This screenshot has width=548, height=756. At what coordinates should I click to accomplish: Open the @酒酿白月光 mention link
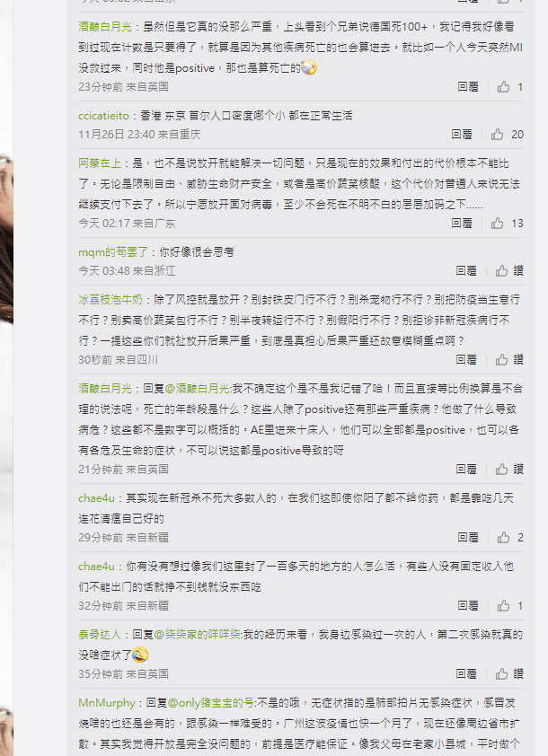click(198, 389)
